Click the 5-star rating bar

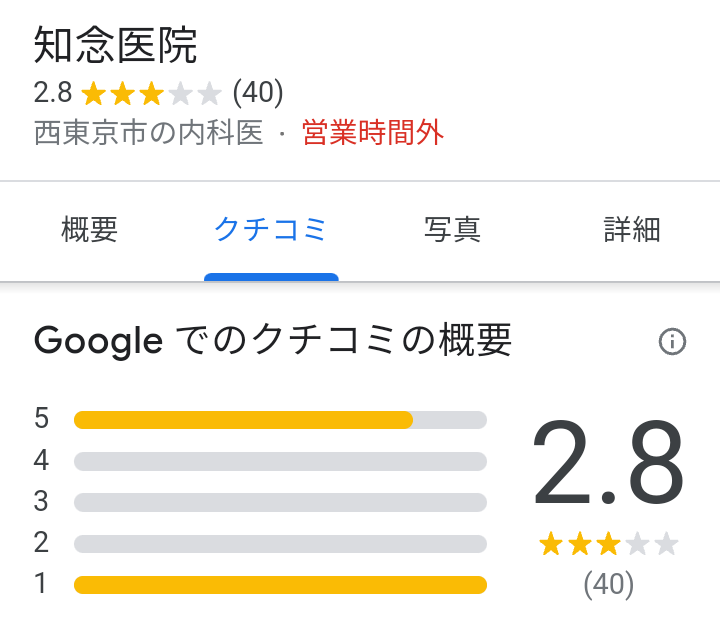(x=280, y=419)
